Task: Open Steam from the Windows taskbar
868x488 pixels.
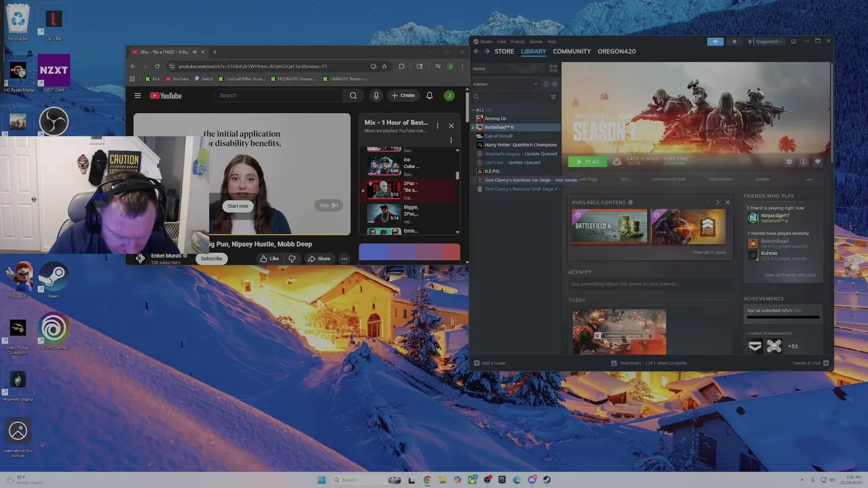Action: [547, 480]
